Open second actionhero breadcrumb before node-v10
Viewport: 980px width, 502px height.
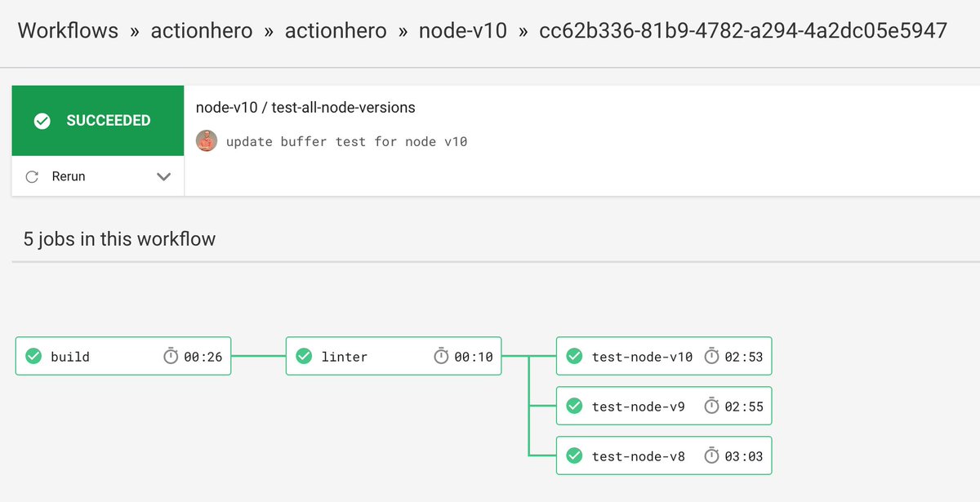336,31
